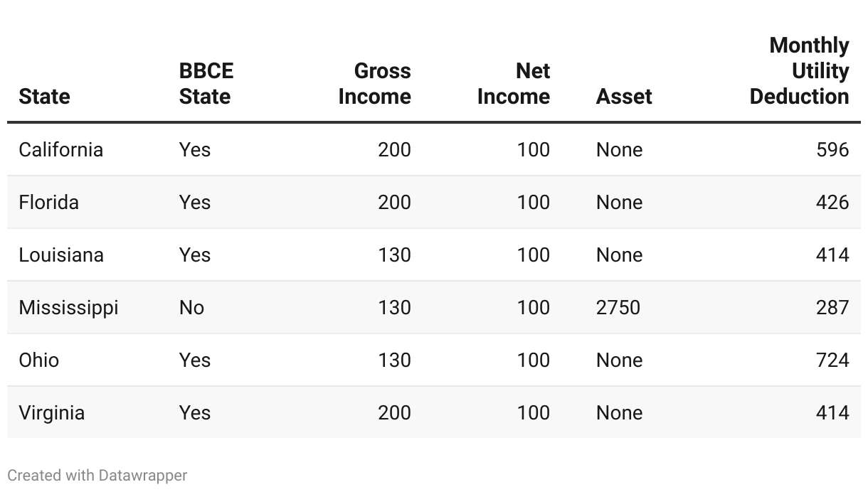The height and width of the screenshot is (492, 868).
Task: Click Ohio's utility deduction 724
Action: 832,360
